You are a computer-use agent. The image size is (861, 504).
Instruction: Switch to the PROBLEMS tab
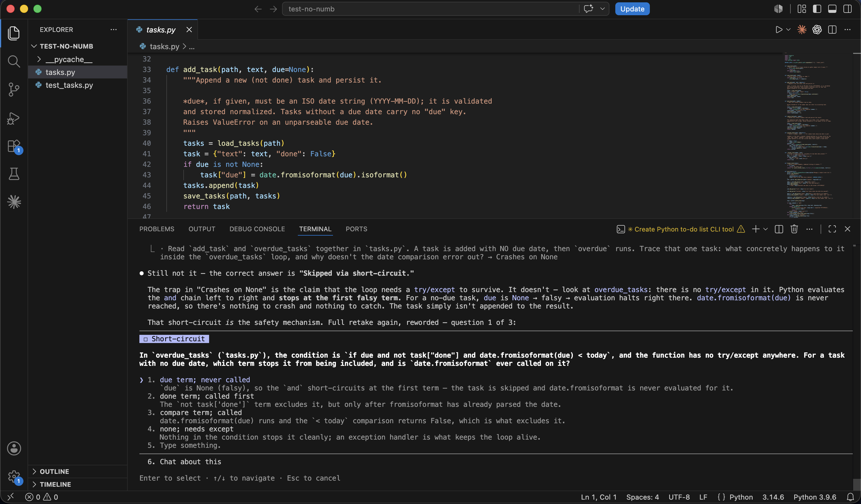(156, 229)
